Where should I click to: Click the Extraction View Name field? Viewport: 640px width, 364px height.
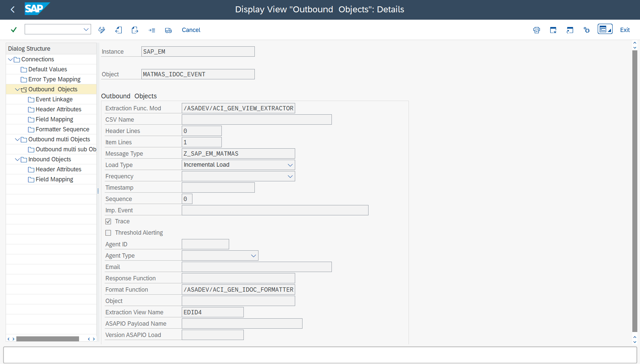pos(212,312)
